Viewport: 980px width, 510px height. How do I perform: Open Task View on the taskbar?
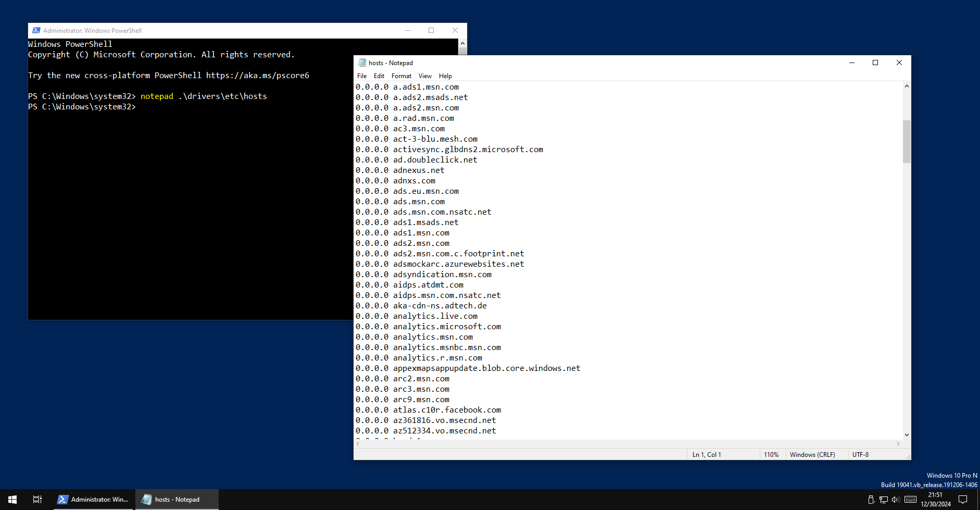click(x=37, y=499)
